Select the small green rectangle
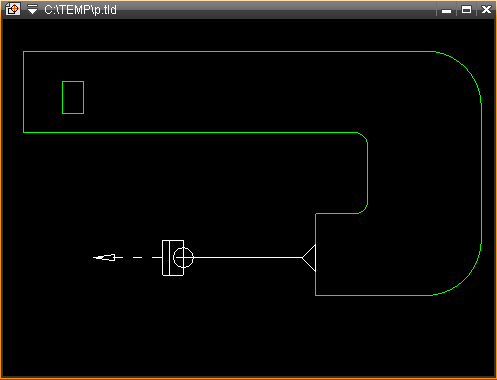The image size is (497, 380). point(73,97)
